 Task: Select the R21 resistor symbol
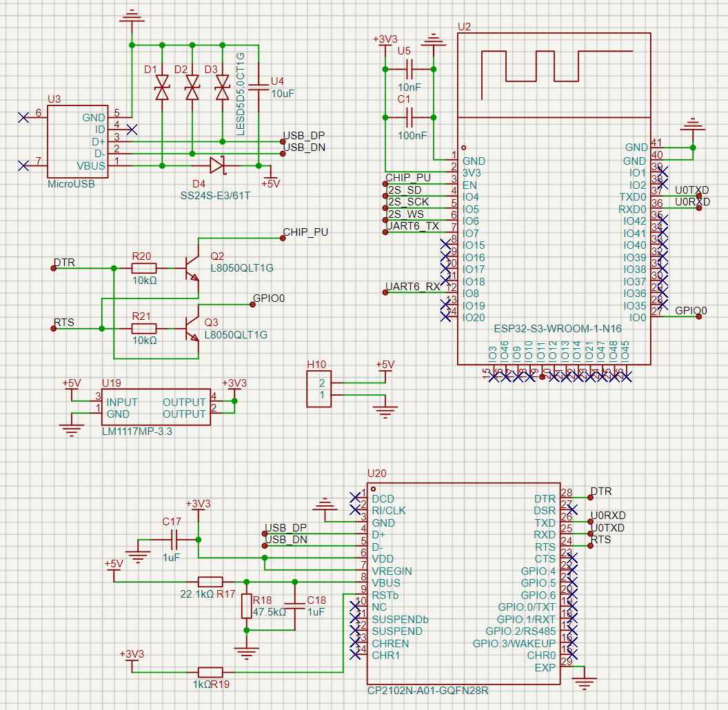(x=144, y=329)
